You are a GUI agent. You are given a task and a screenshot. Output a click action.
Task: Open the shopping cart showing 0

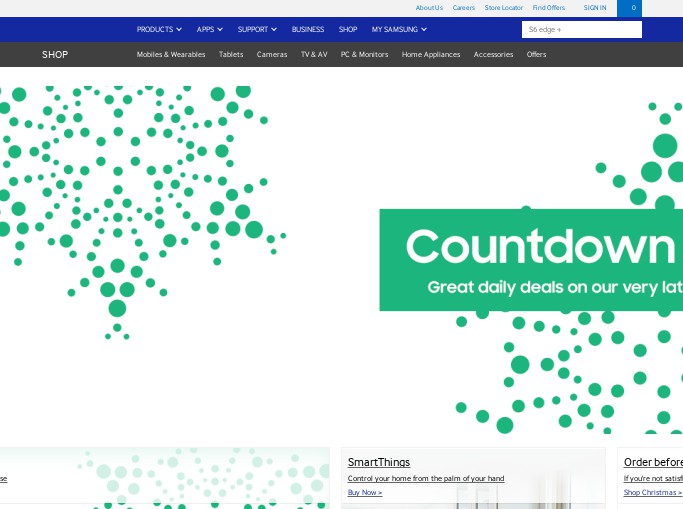(629, 8)
